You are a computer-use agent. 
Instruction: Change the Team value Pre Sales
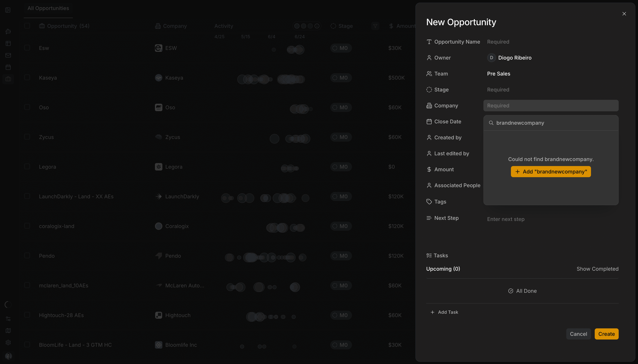(x=499, y=74)
